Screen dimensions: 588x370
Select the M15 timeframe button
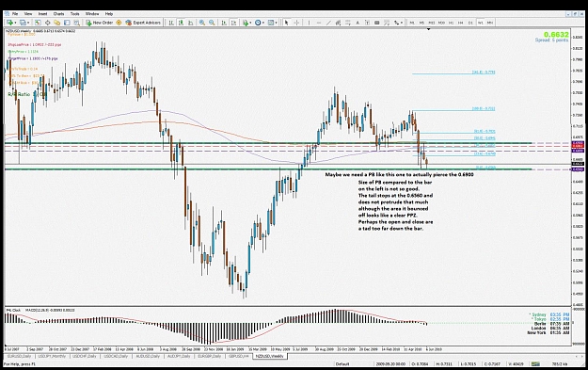tap(432, 23)
